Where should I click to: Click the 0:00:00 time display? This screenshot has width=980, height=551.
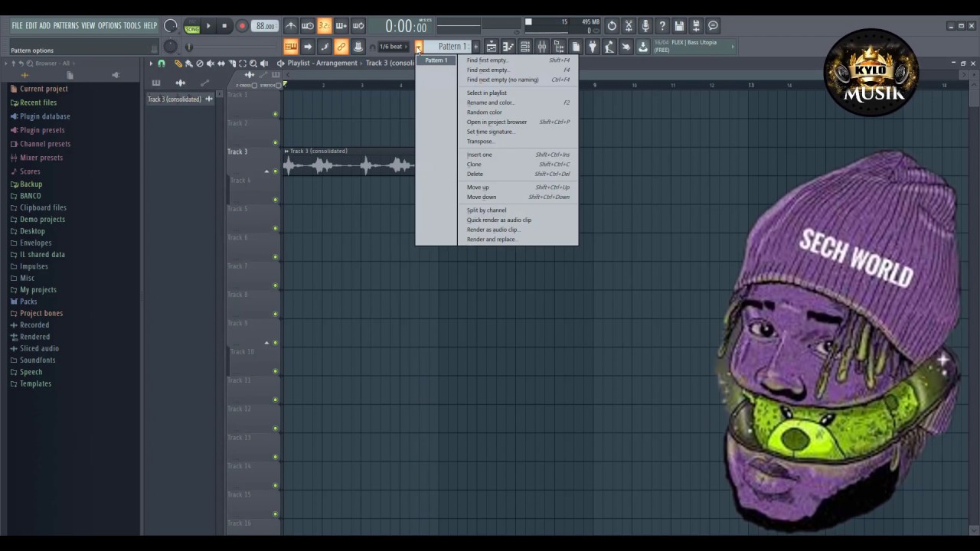pos(407,26)
